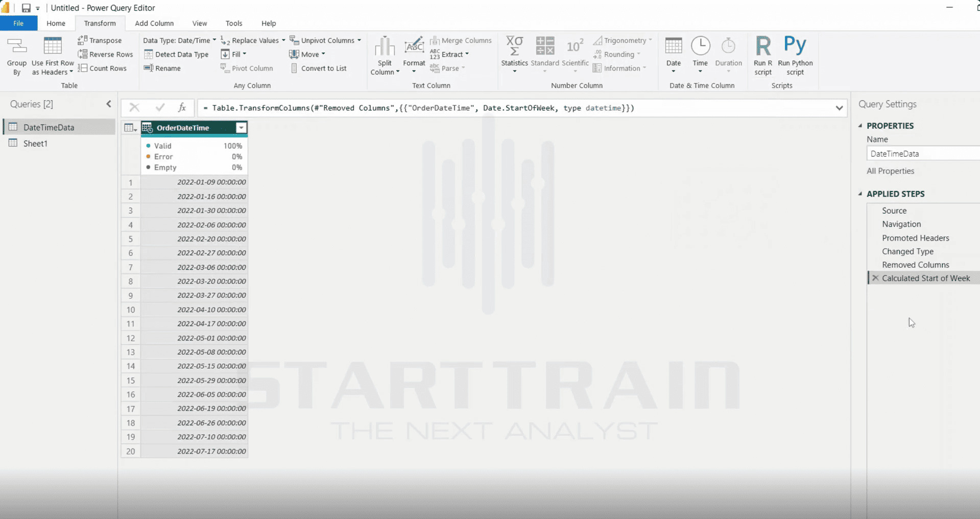Open the All Properties link
The width and height of the screenshot is (980, 519).
(x=890, y=171)
